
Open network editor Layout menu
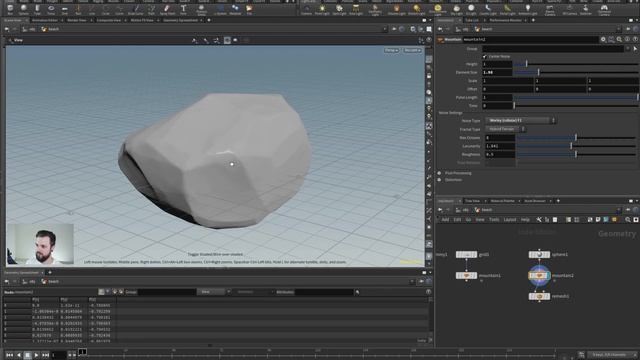click(510, 220)
